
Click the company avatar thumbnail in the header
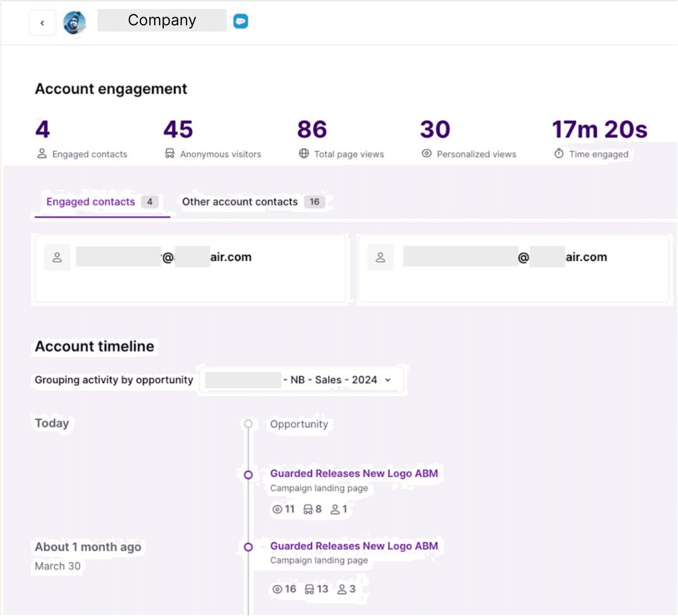tap(75, 22)
